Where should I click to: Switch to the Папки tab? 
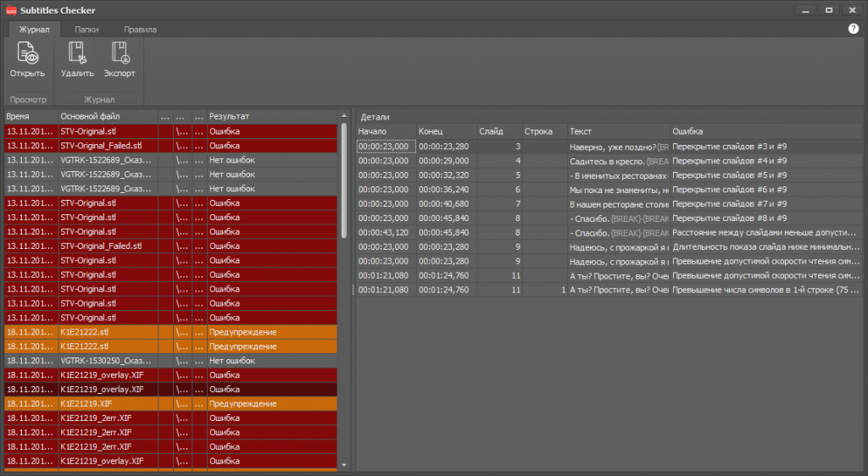(x=86, y=30)
